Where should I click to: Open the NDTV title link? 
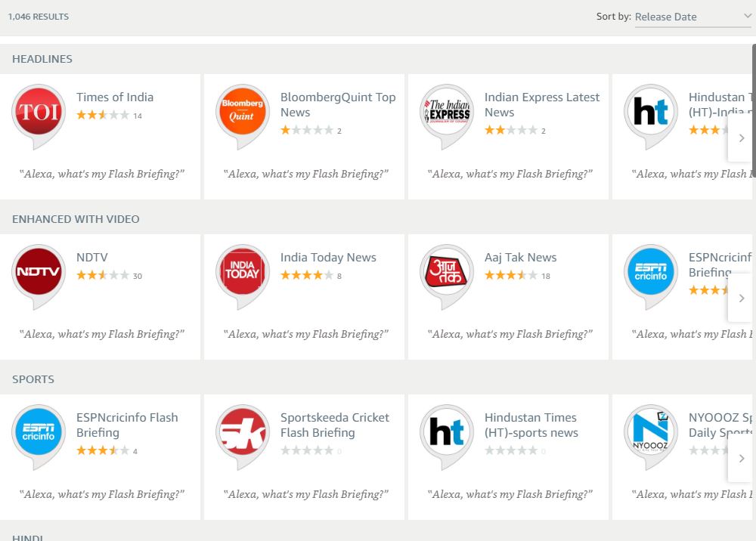(x=92, y=257)
